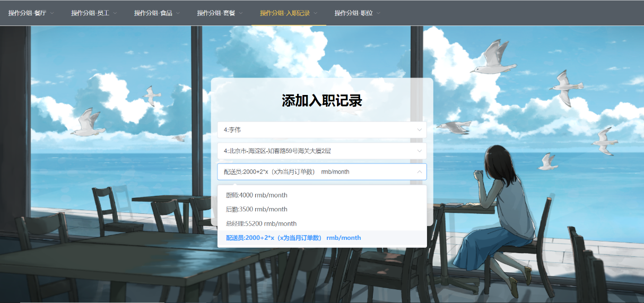Click chevron arrow next to 操作分组-餐厅
Screen dimensions: 644x303
click(52, 13)
